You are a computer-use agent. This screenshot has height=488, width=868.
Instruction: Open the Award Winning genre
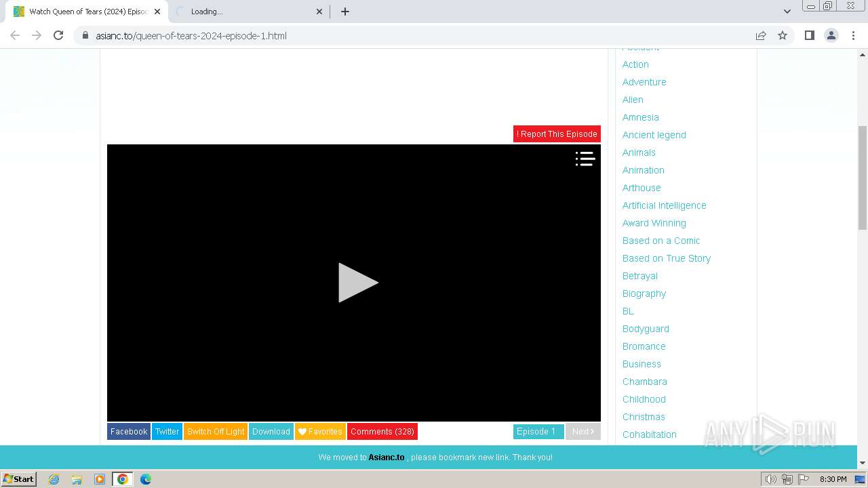pyautogui.click(x=654, y=223)
